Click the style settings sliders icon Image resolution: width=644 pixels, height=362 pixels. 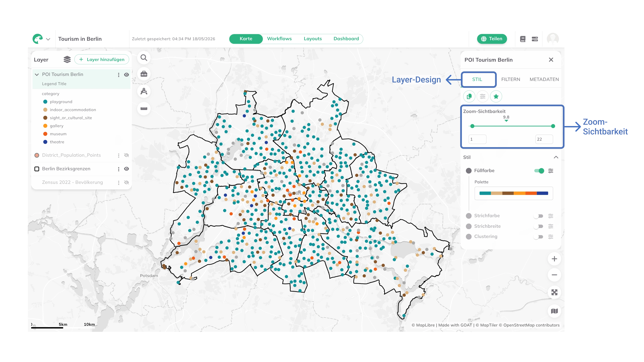tap(482, 96)
